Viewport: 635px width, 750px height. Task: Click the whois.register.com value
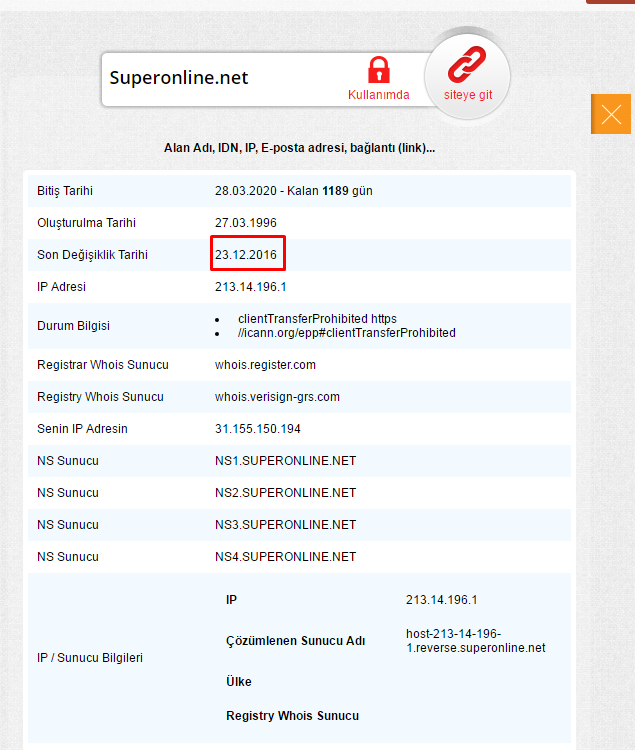(x=265, y=365)
